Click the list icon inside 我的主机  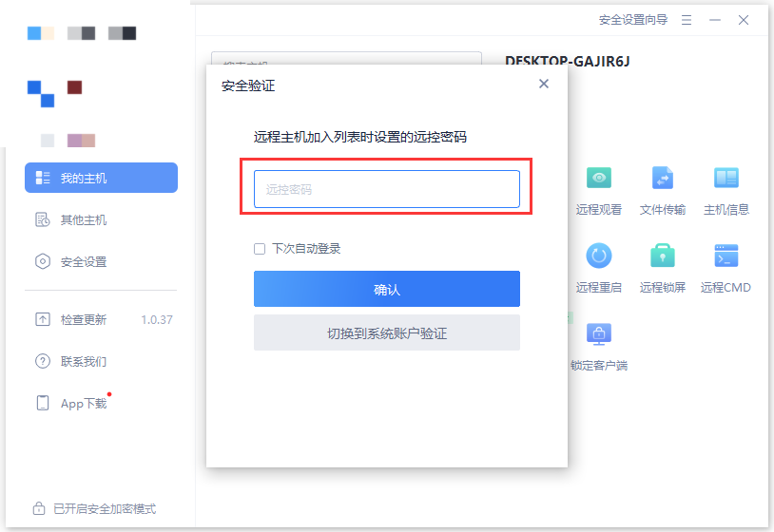(43, 178)
